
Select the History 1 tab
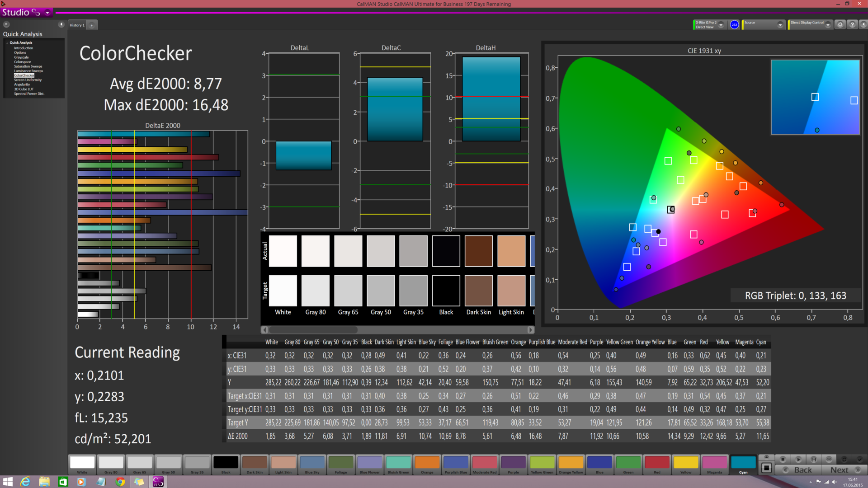(77, 25)
